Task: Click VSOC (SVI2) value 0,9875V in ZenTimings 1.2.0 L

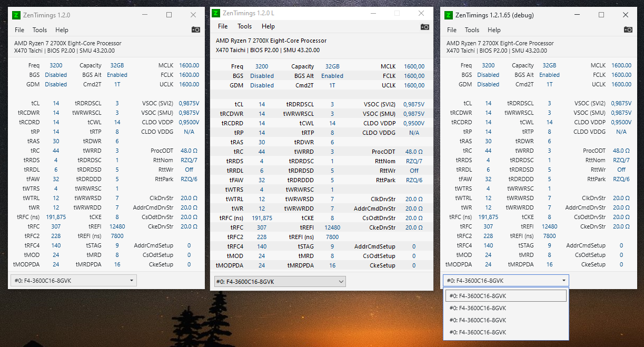Action: click(x=414, y=104)
